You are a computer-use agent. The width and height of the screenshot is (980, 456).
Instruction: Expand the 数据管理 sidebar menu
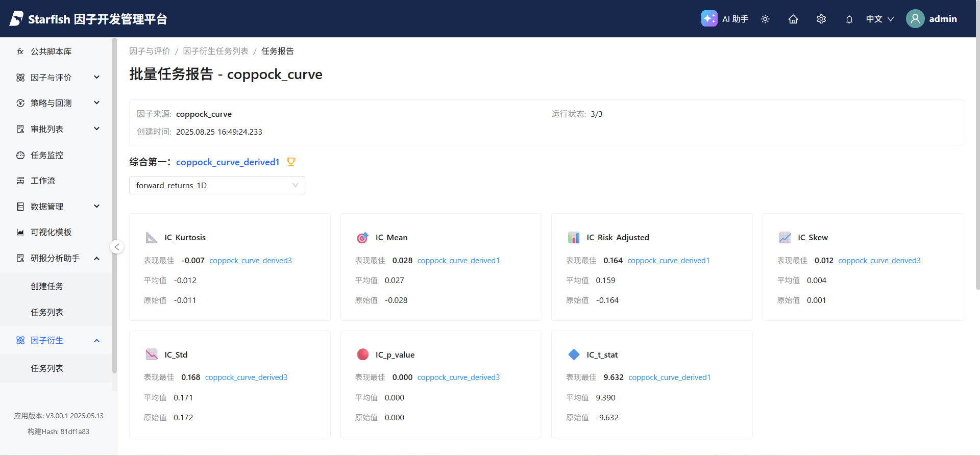(x=58, y=207)
